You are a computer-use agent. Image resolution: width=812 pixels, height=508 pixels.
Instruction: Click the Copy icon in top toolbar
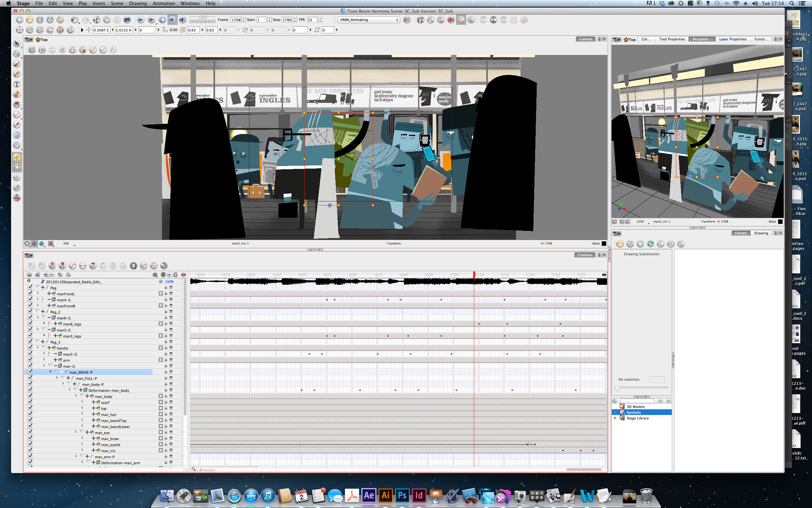pos(107,20)
